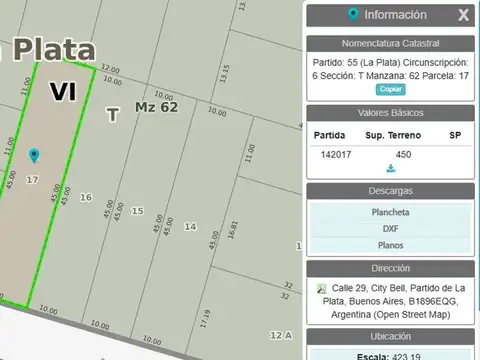480x360 pixels.
Task: Copy the nomenclatura with Copiar button
Action: pyautogui.click(x=391, y=89)
